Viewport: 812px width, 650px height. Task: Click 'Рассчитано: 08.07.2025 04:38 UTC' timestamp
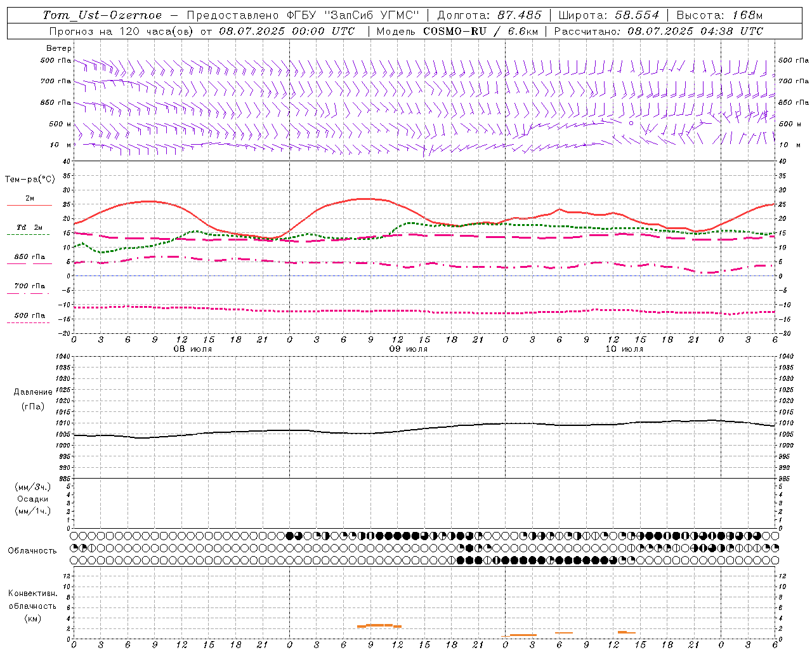pos(658,31)
